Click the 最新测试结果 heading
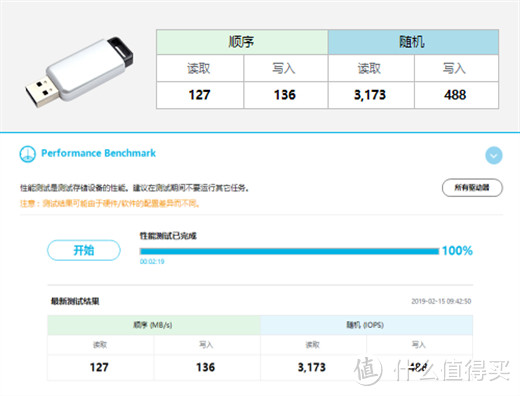Screen dimensions: 520x396 pyautogui.click(x=75, y=301)
